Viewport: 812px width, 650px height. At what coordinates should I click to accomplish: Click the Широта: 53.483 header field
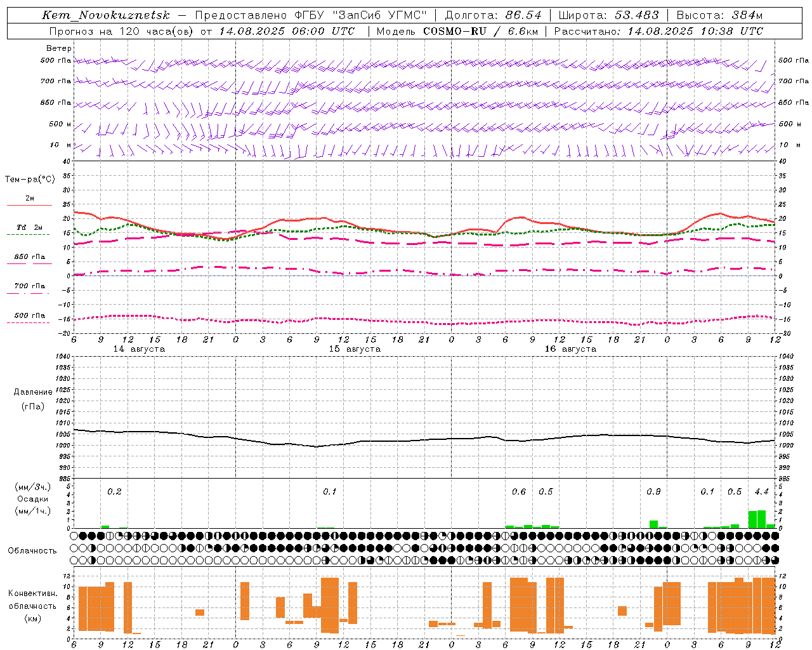pos(608,15)
